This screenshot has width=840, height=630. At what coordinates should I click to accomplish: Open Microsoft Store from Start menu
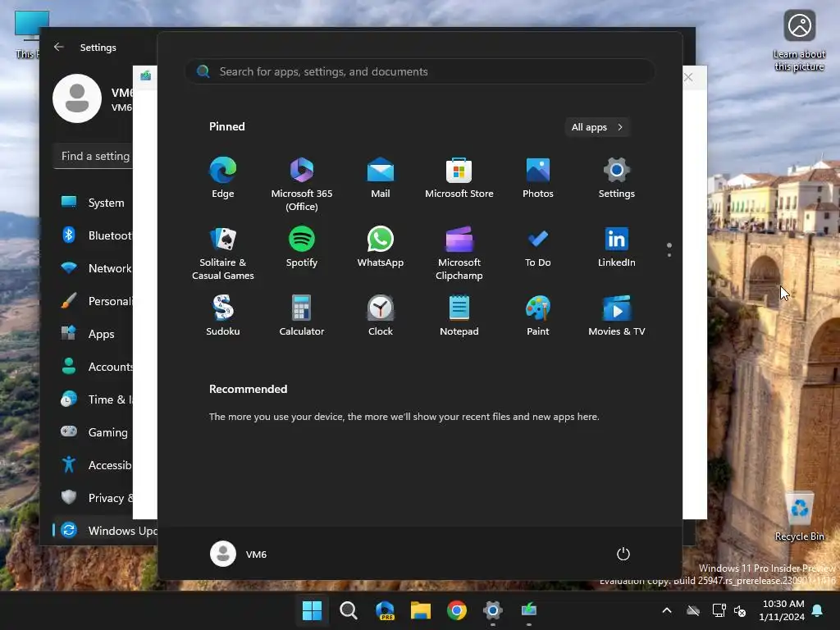[459, 178]
